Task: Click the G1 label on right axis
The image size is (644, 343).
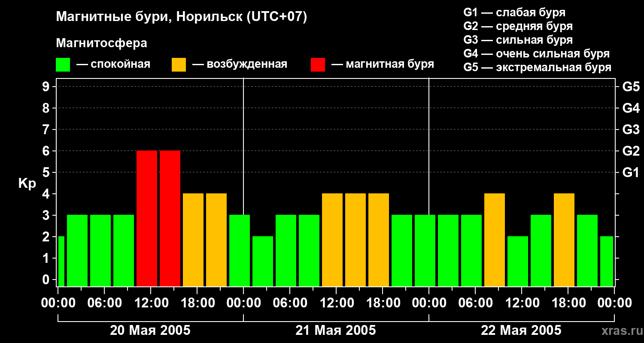Action: pyautogui.click(x=631, y=172)
